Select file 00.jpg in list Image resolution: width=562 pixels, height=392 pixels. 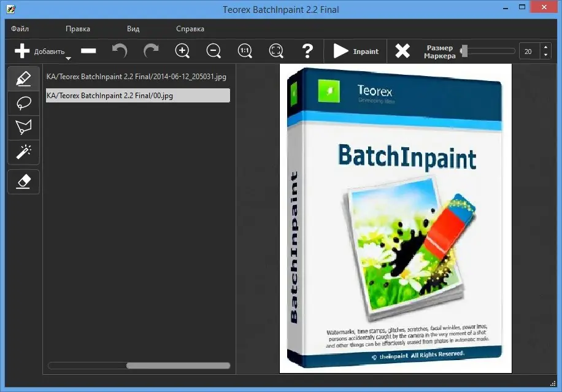pos(138,96)
